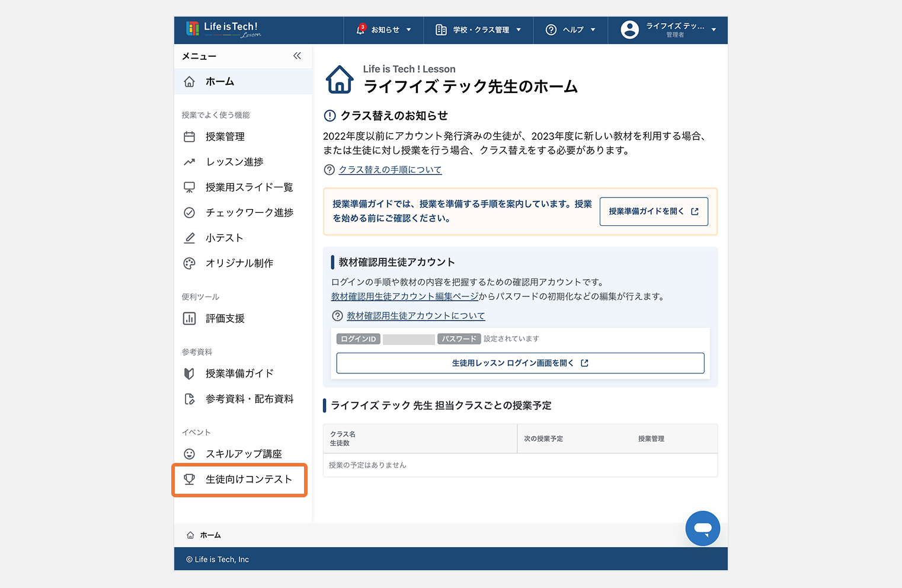Screen dimensions: 902x588
Task: Click the help icon beside クラス替えの手順について
Action: tap(330, 170)
